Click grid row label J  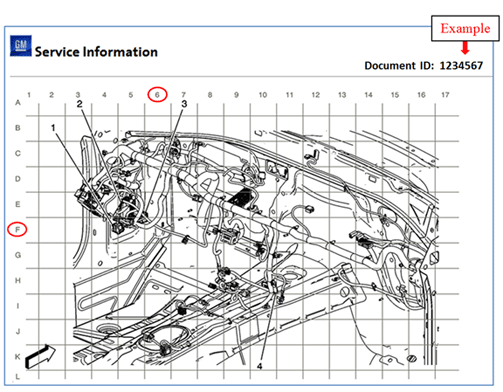(x=18, y=331)
